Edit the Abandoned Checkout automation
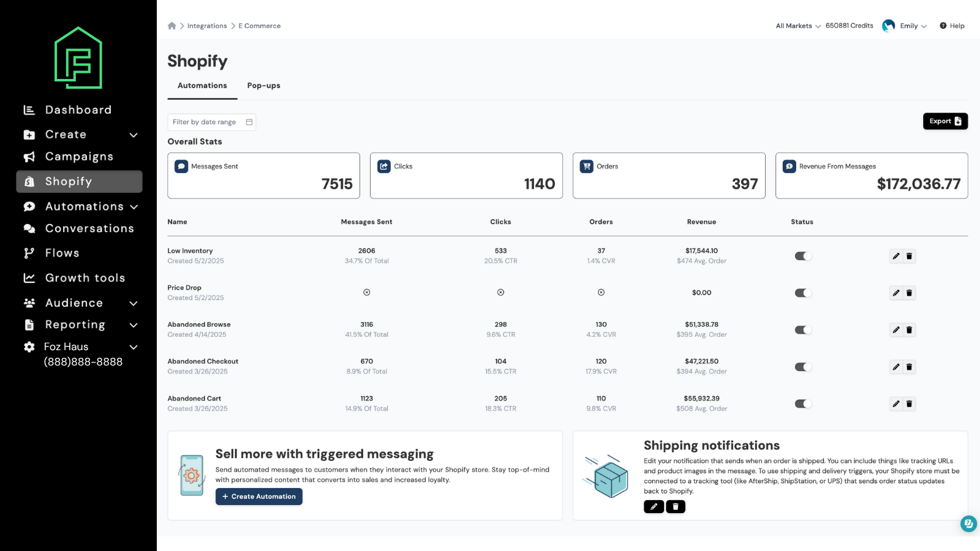Viewport: 980px width, 551px height. pyautogui.click(x=896, y=367)
